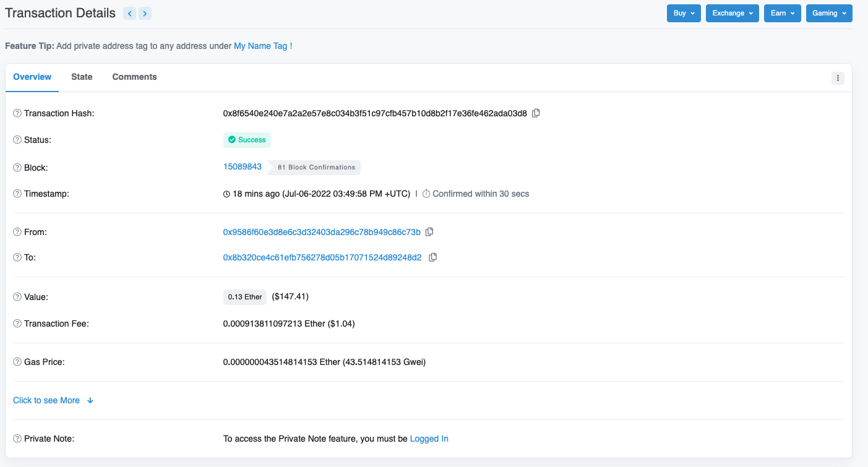Expand the Exchange dropdown menu
This screenshot has width=868, height=467.
coord(732,14)
